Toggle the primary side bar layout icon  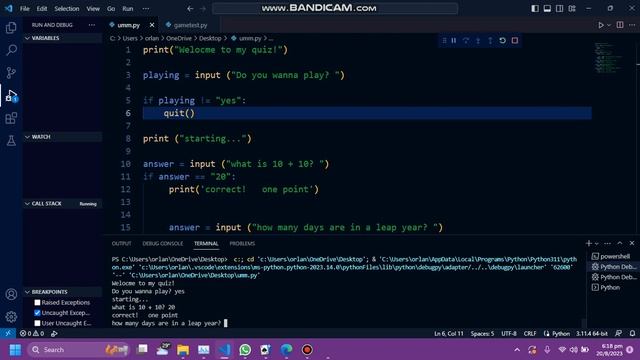click(x=535, y=8)
